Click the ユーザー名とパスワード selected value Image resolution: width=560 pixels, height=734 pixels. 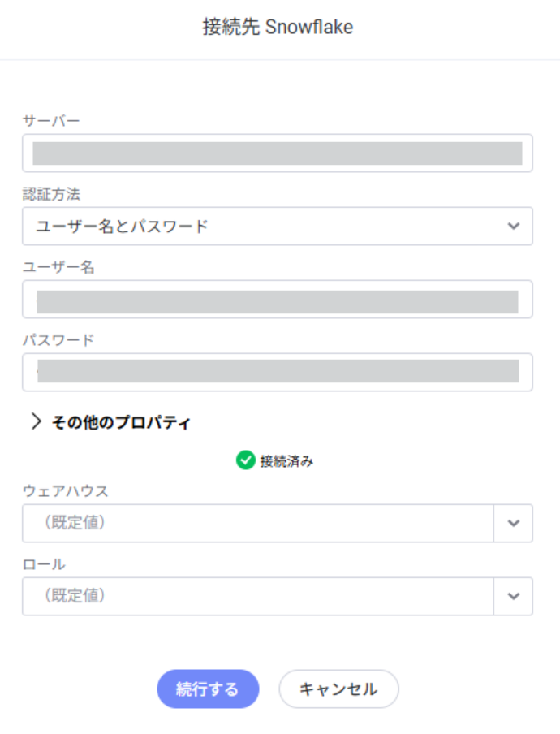tap(122, 227)
